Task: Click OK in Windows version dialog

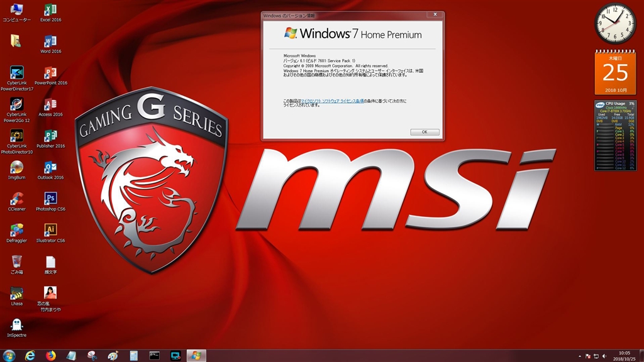Action: [x=425, y=132]
